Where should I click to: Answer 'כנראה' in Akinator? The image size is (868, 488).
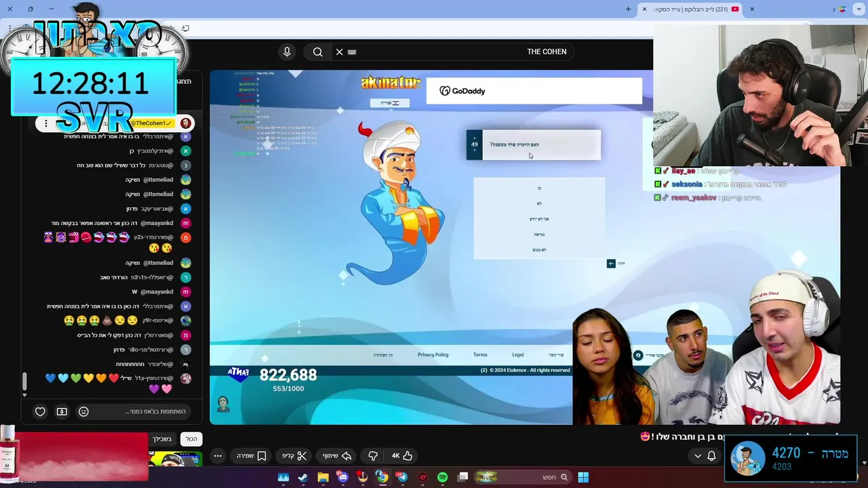[x=539, y=235]
